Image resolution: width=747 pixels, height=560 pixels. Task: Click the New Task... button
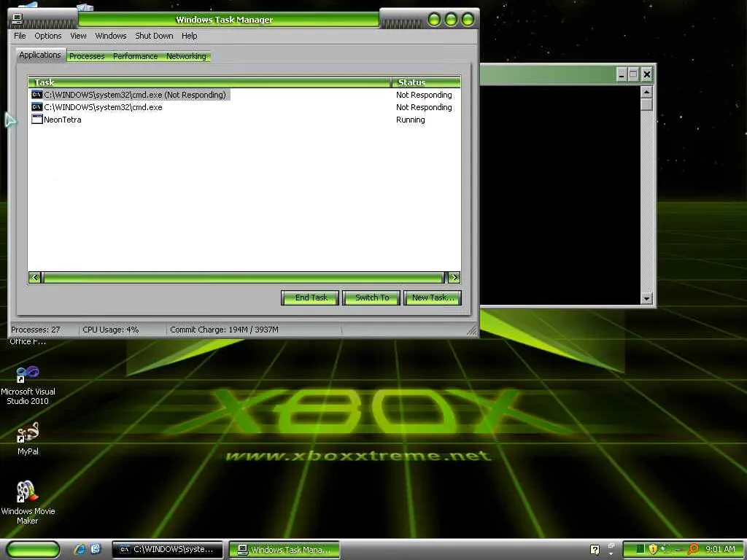pos(433,297)
